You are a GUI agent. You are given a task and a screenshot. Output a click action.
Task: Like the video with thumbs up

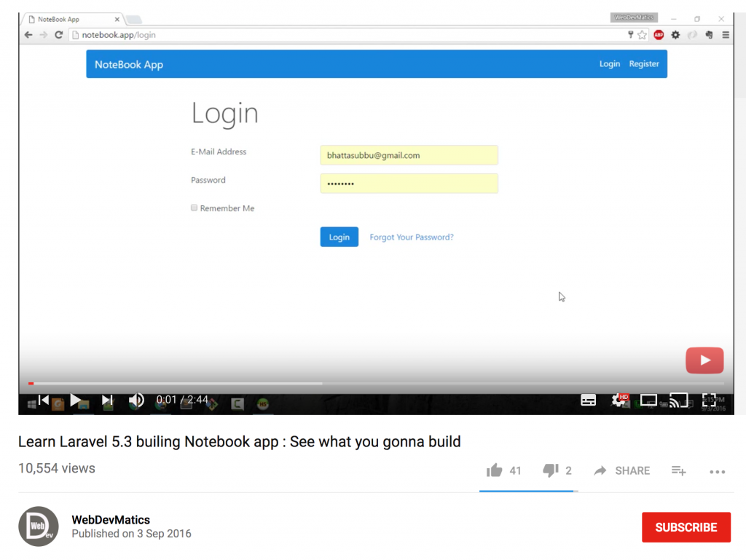495,470
